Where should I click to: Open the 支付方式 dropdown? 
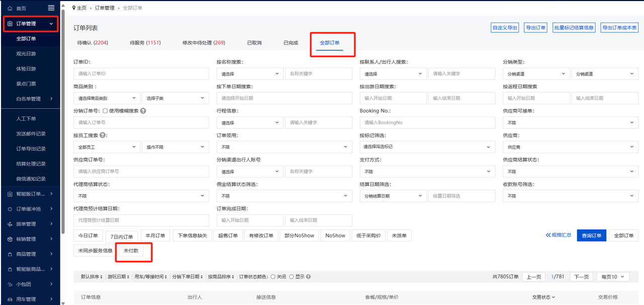[x=427, y=172]
